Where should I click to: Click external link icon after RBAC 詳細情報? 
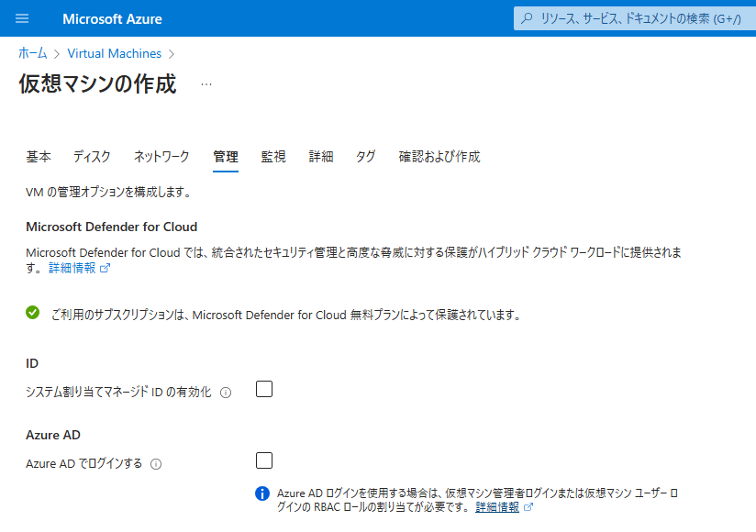[528, 507]
